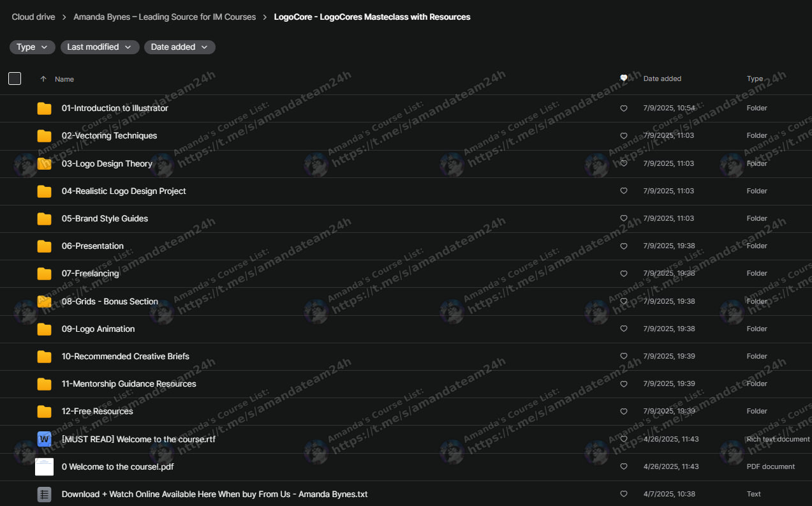Click the heart icon in the column header
This screenshot has width=812, height=506.
(623, 78)
